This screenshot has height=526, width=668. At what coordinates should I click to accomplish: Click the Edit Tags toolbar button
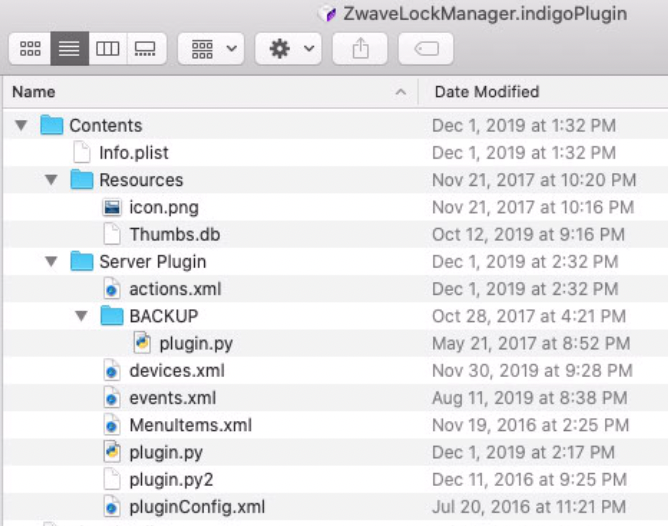point(426,49)
